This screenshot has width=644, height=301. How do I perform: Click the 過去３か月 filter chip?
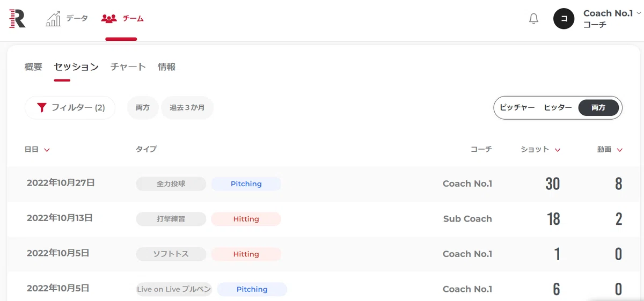tap(187, 108)
